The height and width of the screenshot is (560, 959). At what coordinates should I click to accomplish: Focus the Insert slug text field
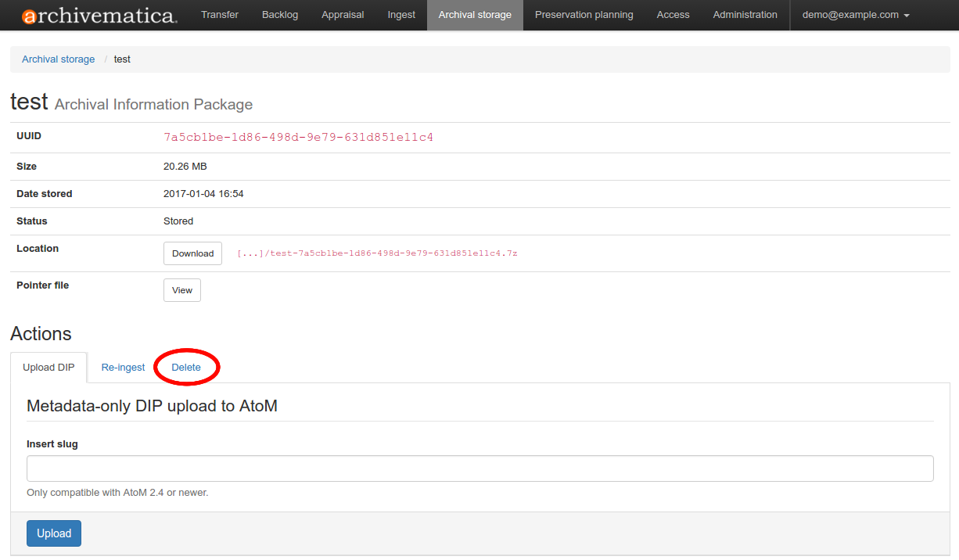[479, 468]
